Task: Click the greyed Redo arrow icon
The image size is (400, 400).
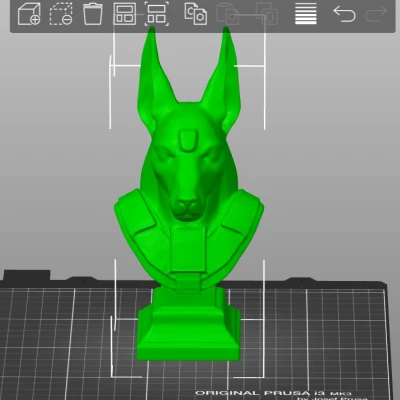Action: [376, 14]
